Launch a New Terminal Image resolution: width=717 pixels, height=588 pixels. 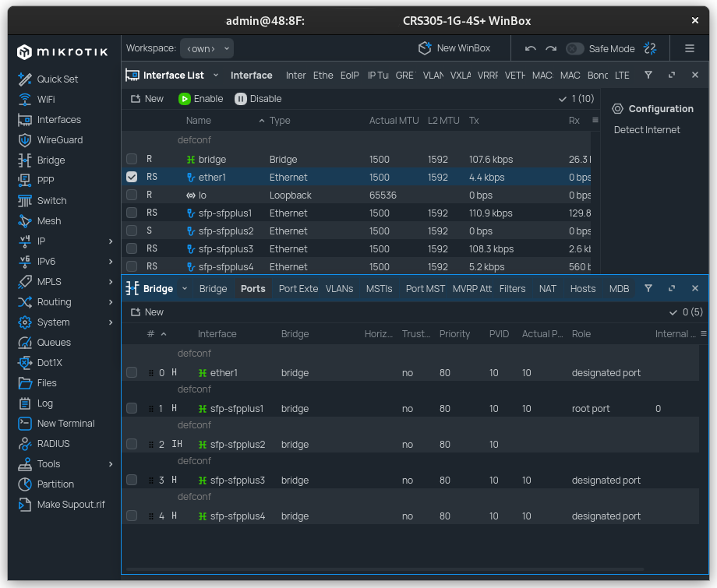56,423
